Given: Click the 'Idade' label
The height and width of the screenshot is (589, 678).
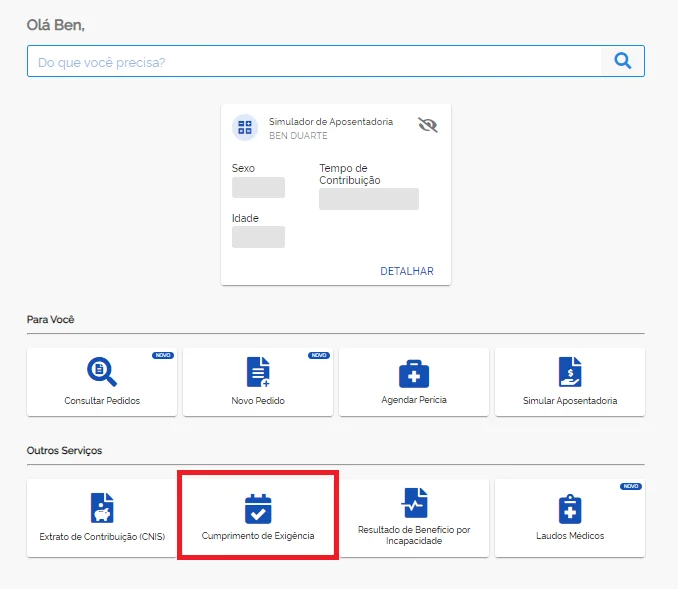Looking at the screenshot, I should pyautogui.click(x=245, y=218).
